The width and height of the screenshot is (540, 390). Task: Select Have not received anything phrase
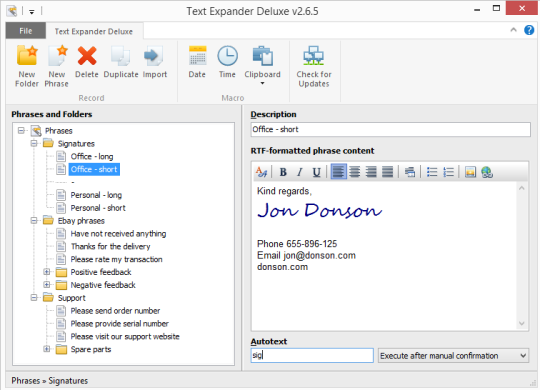point(118,234)
